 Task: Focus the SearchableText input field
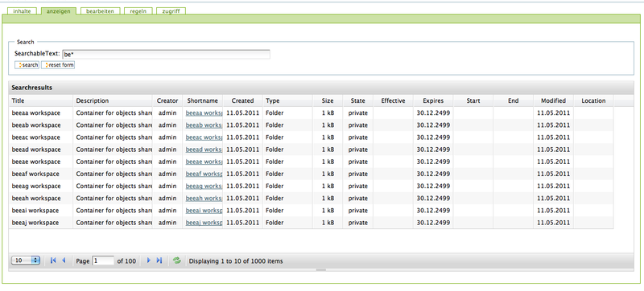pyautogui.click(x=166, y=54)
